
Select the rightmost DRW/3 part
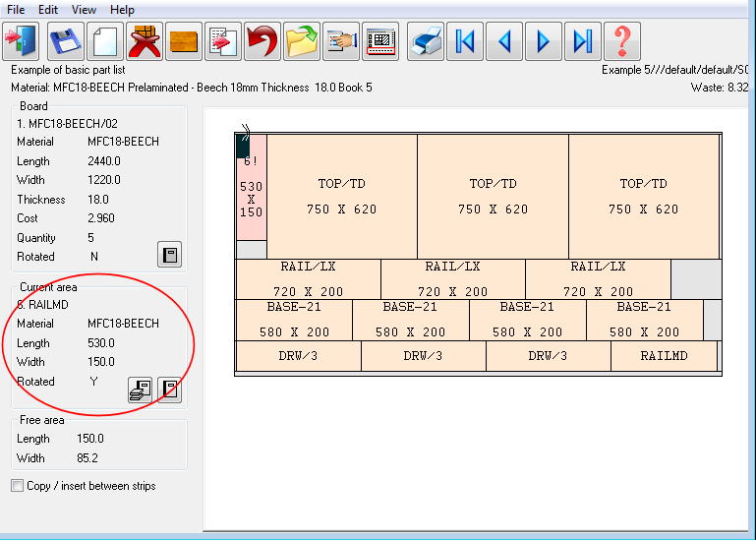click(x=548, y=356)
